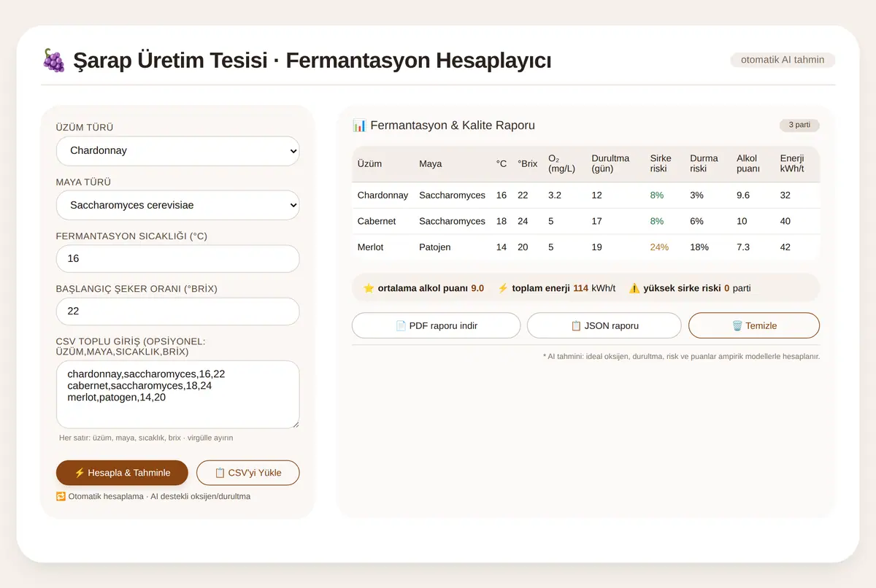Click the star icon beside ortalama alkol puanı
Image resolution: width=876 pixels, height=588 pixels.
coord(369,288)
